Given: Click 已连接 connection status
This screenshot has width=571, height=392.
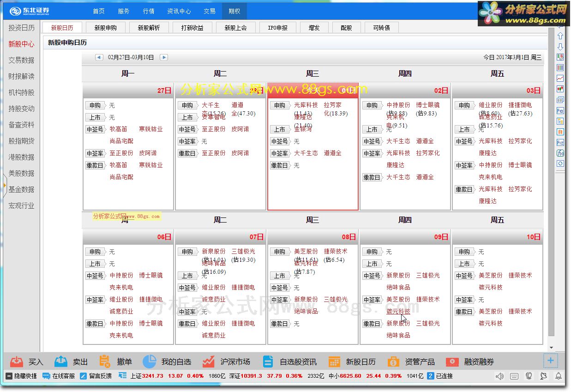Looking at the screenshot, I should [x=445, y=376].
